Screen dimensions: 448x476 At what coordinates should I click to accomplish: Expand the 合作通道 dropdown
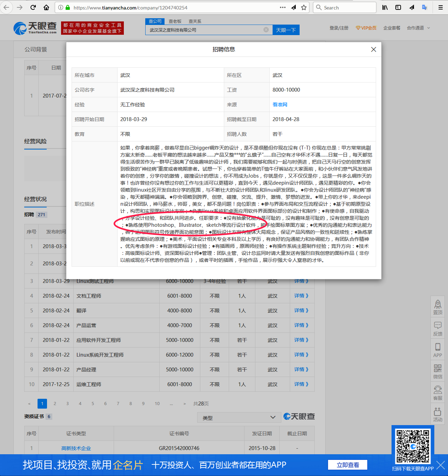click(x=418, y=28)
